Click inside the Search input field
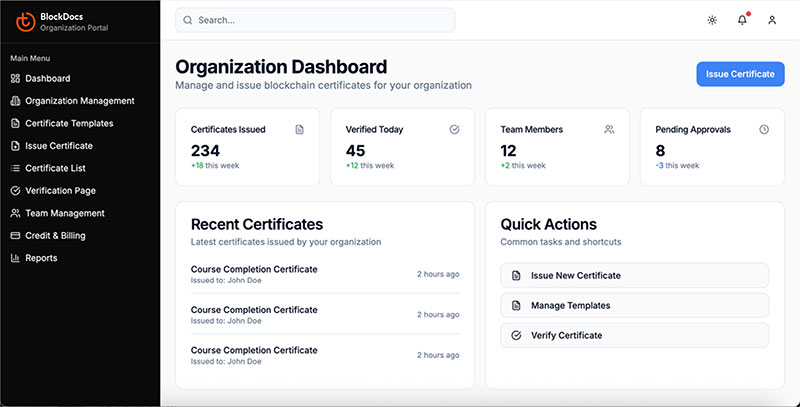The width and height of the screenshot is (800, 407). click(315, 20)
